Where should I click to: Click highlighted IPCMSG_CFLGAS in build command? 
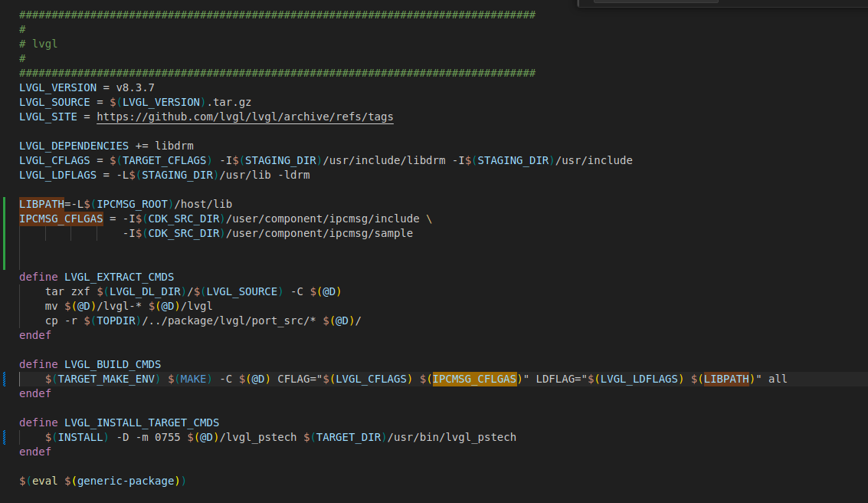coord(475,379)
